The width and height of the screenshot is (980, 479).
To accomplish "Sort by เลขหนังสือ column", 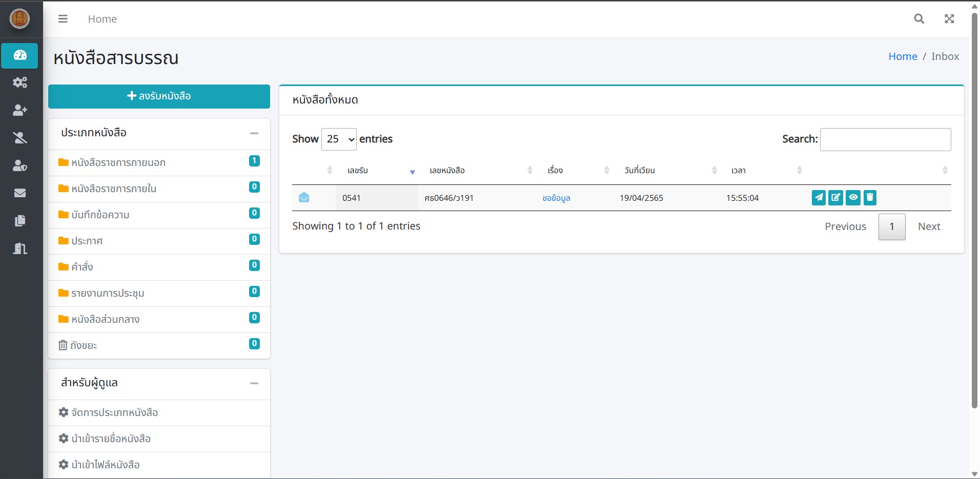I will click(477, 170).
